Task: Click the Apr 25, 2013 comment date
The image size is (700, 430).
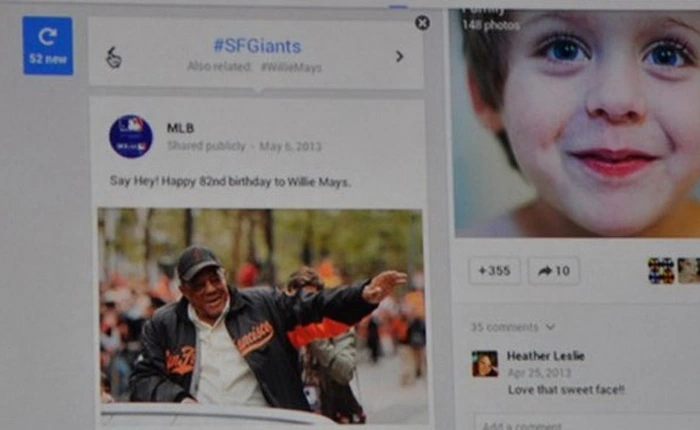Action: [x=539, y=373]
